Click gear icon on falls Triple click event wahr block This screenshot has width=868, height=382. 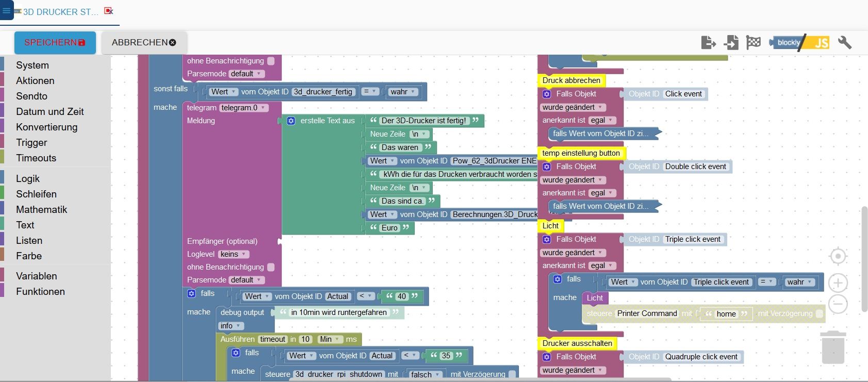click(x=558, y=279)
